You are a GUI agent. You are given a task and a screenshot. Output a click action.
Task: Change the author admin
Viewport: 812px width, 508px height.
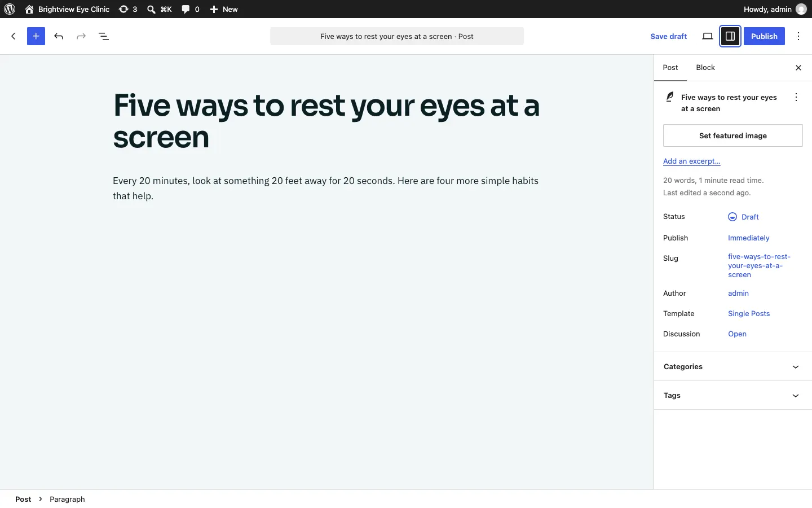point(738,294)
